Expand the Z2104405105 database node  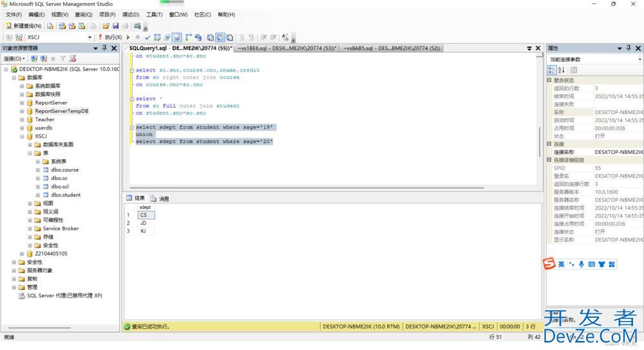tap(22, 254)
